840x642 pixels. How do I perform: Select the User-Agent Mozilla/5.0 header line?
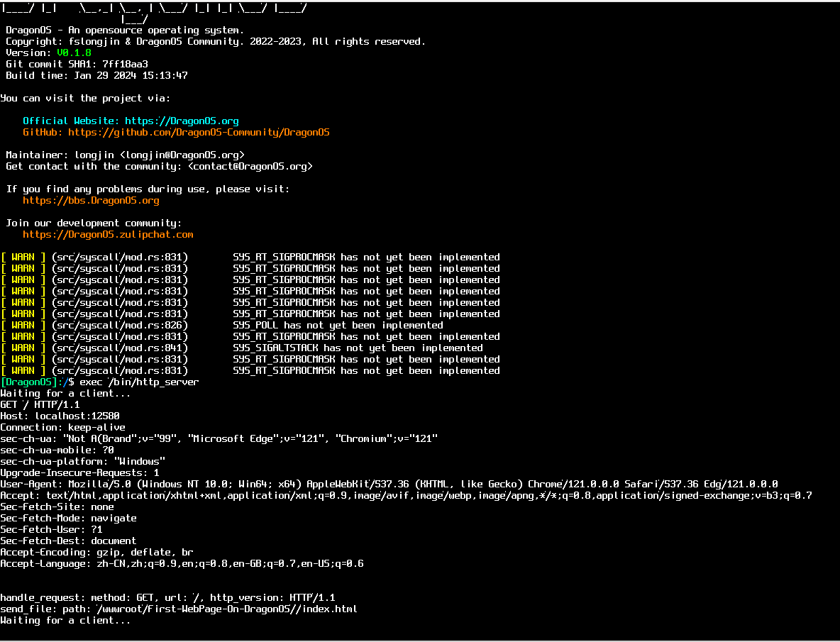389,485
